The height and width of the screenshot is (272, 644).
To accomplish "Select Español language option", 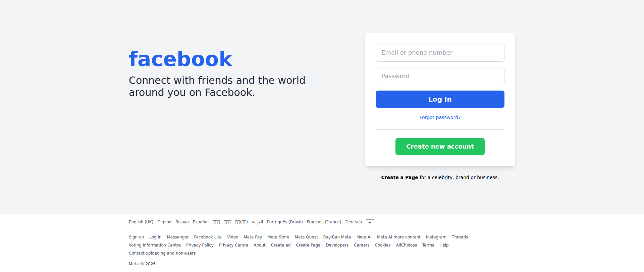I will (201, 222).
